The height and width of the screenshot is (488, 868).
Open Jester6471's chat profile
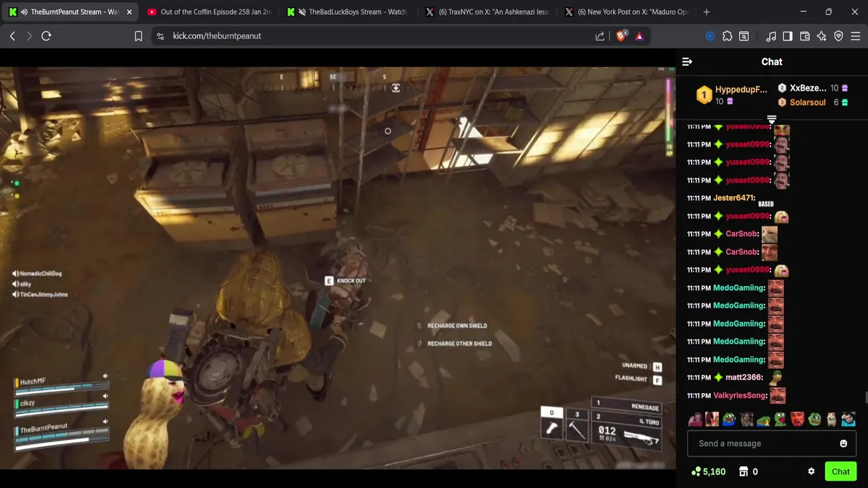[x=734, y=198]
